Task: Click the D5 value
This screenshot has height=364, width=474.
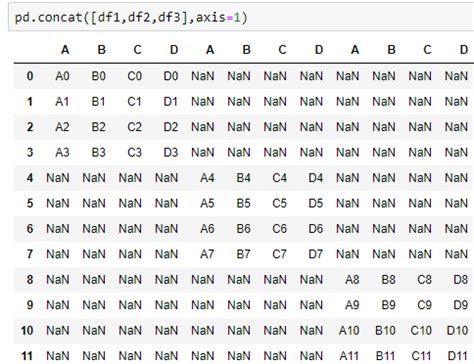Action: click(x=316, y=203)
